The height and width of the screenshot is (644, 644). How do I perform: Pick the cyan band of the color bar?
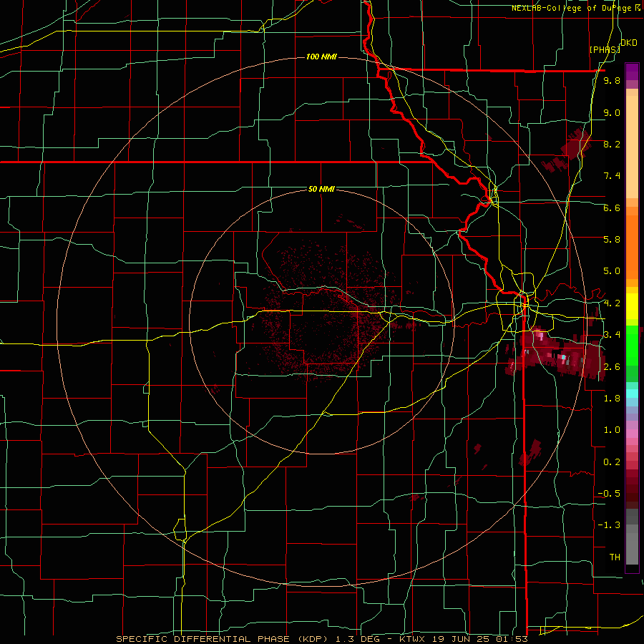coord(632,393)
